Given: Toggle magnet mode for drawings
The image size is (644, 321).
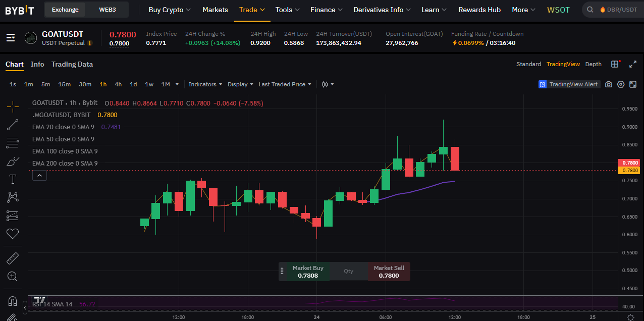Looking at the screenshot, I should pyautogui.click(x=13, y=301).
